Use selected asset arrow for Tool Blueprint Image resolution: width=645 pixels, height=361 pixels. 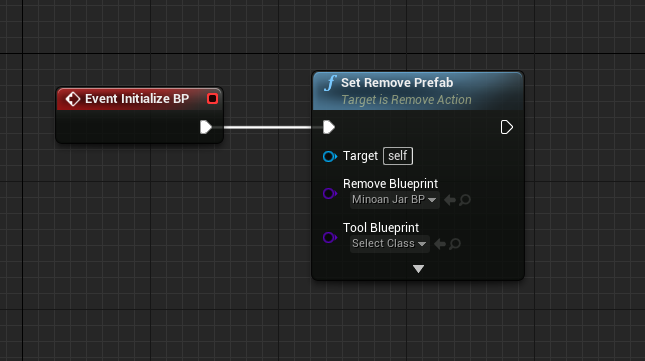440,244
